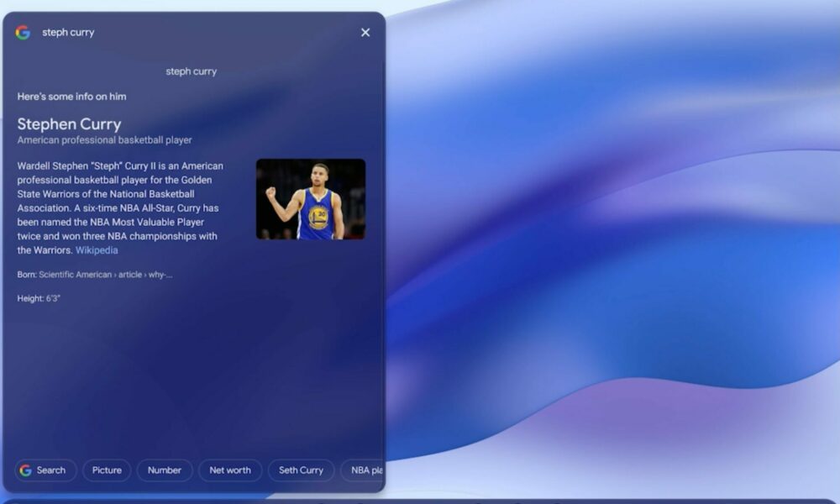
Task: Select the Number suggestion chip
Action: coord(165,470)
